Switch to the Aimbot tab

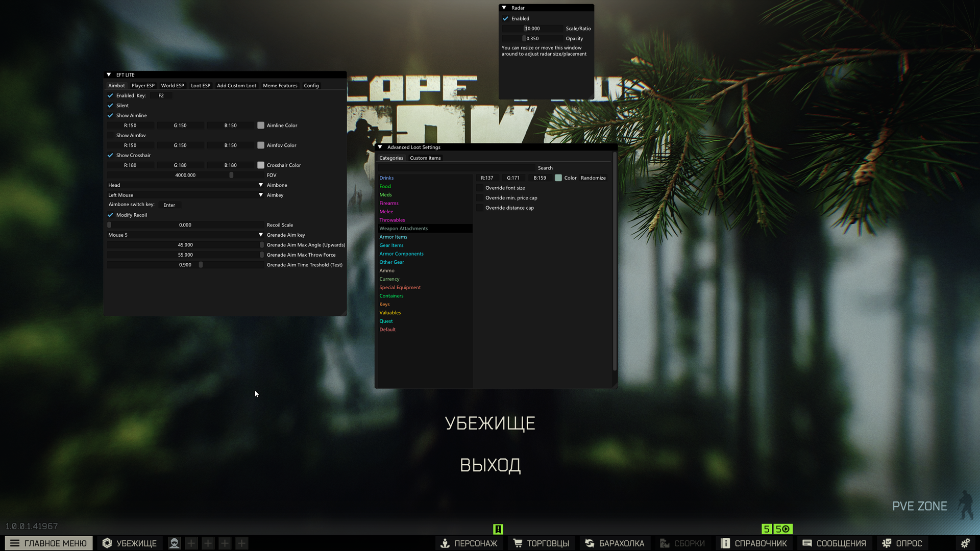point(116,86)
